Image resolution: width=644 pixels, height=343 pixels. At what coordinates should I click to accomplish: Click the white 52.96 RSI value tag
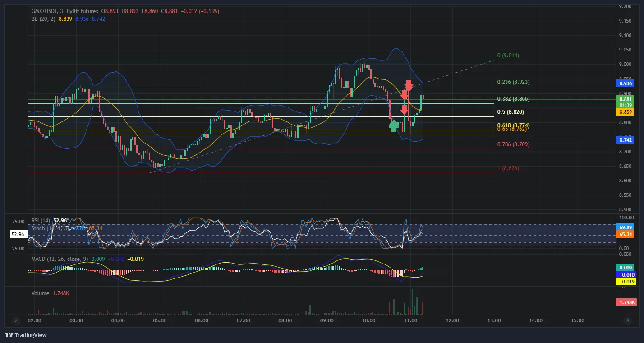[18, 235]
